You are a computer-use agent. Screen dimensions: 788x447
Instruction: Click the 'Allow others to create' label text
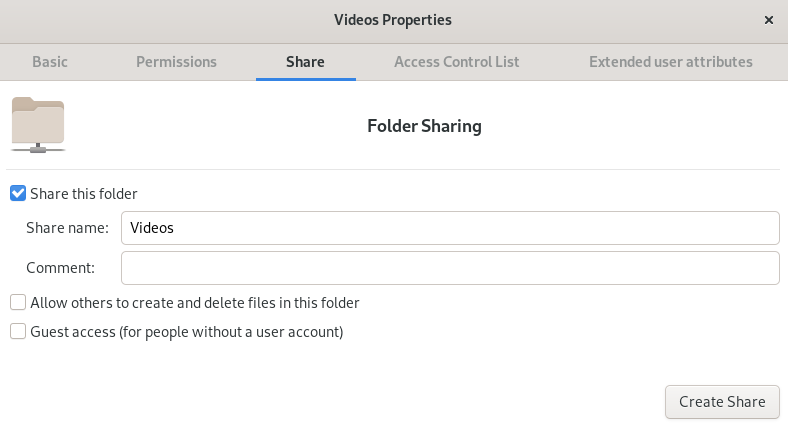(x=195, y=303)
